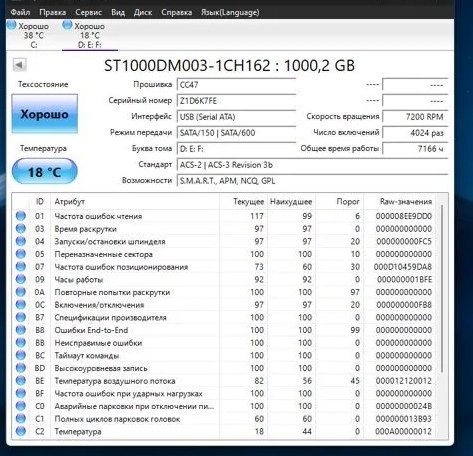
Task: Click the 18 °C temperature button
Action: 45,172
